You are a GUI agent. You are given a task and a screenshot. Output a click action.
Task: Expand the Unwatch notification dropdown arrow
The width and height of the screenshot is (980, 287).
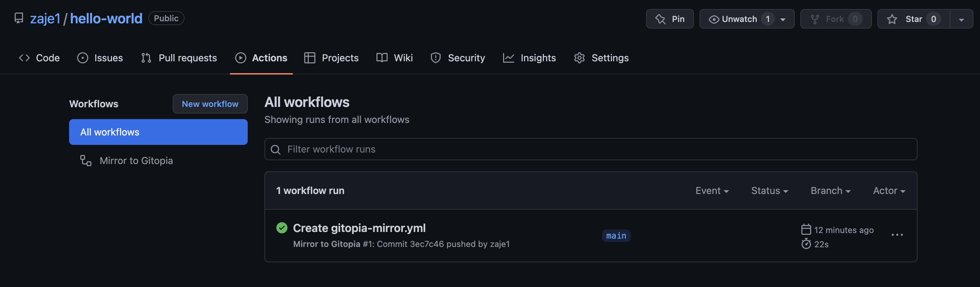coord(783,20)
